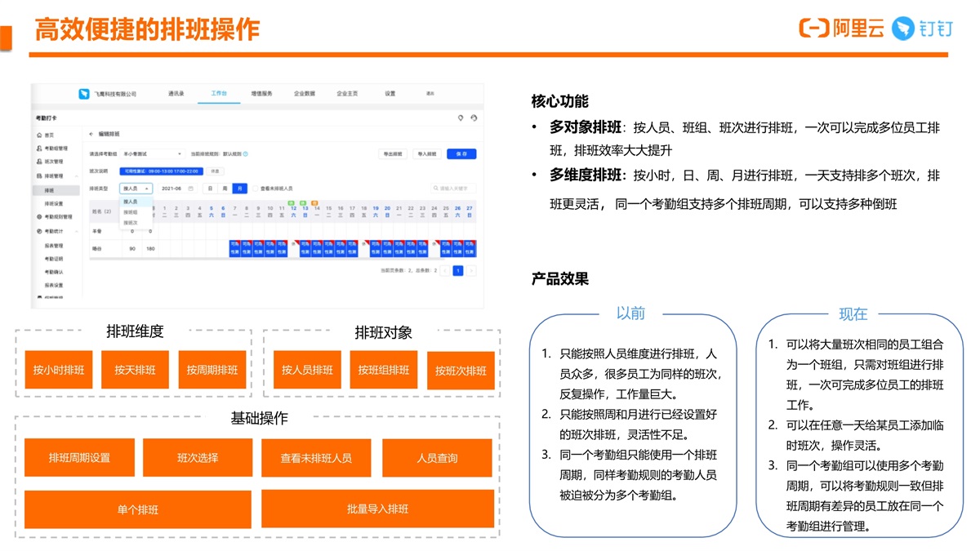Screen dimensions: 980x551
Task: Enable the 查看未排班人员 checkbox
Action: pos(256,189)
